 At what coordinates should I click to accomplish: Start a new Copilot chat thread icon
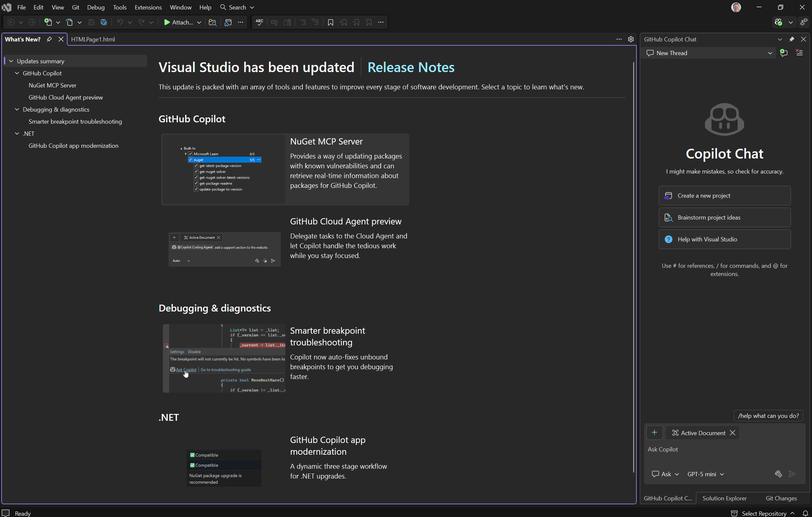pos(784,53)
